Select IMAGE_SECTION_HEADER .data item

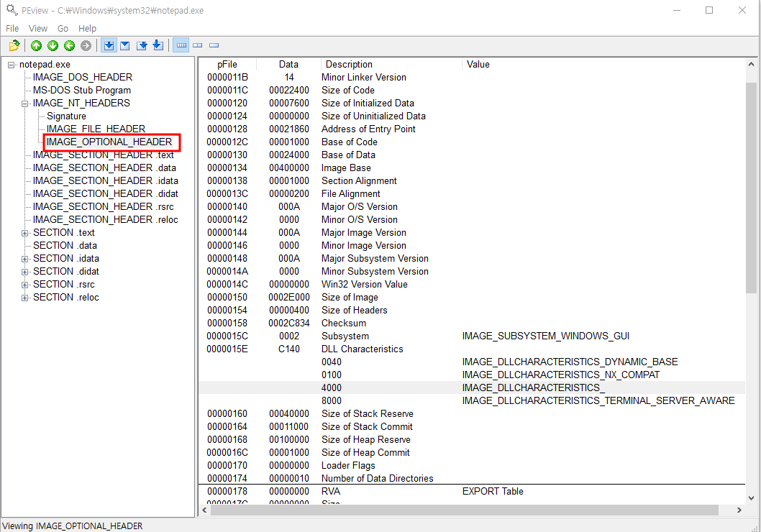click(x=104, y=168)
